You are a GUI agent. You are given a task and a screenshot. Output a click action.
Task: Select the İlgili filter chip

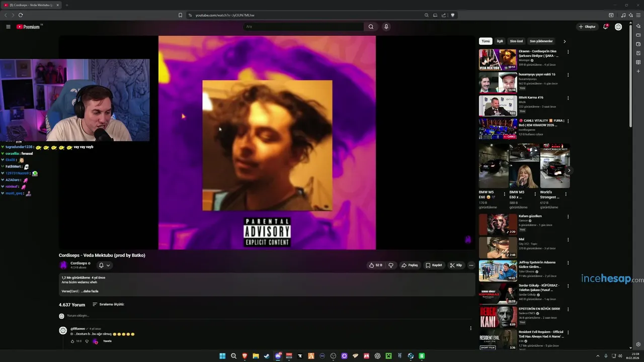500,41
